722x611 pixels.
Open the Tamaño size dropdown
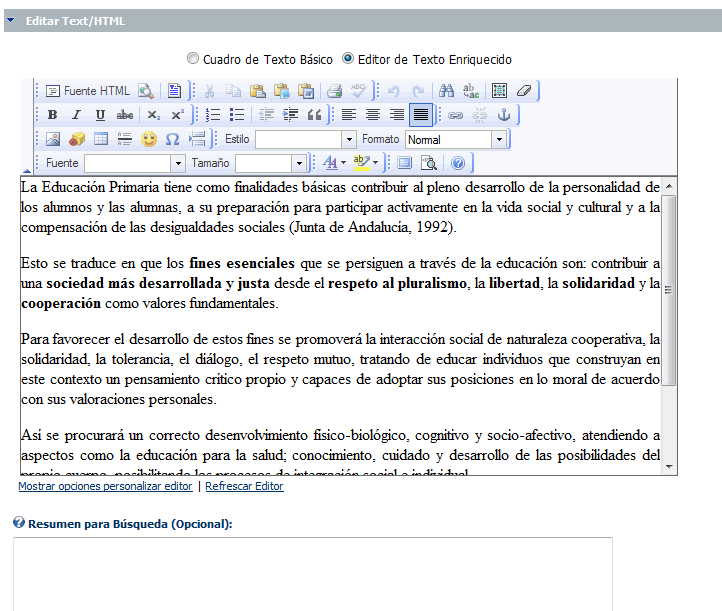click(270, 163)
